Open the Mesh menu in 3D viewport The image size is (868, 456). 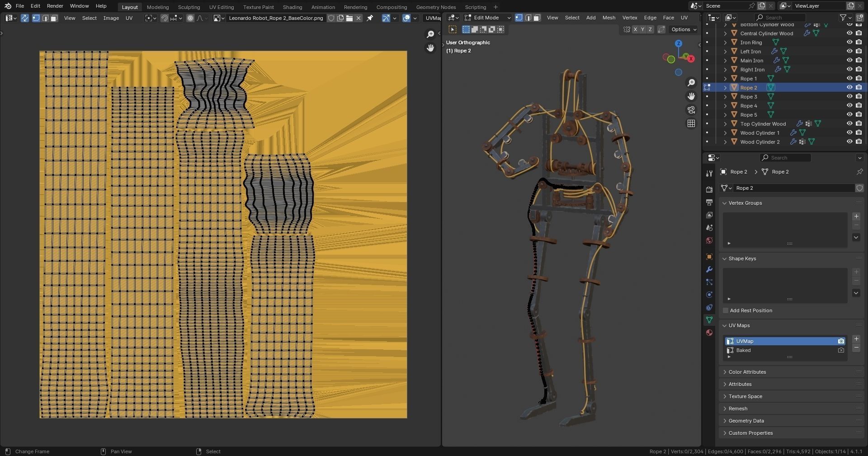(x=609, y=18)
